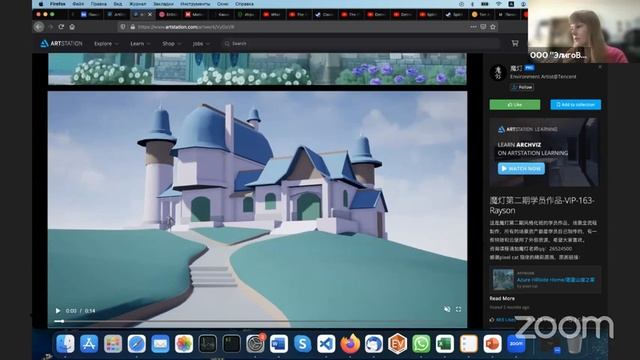The width and height of the screenshot is (640, 360).
Task: Expand the Shop dropdown
Action: [171, 43]
